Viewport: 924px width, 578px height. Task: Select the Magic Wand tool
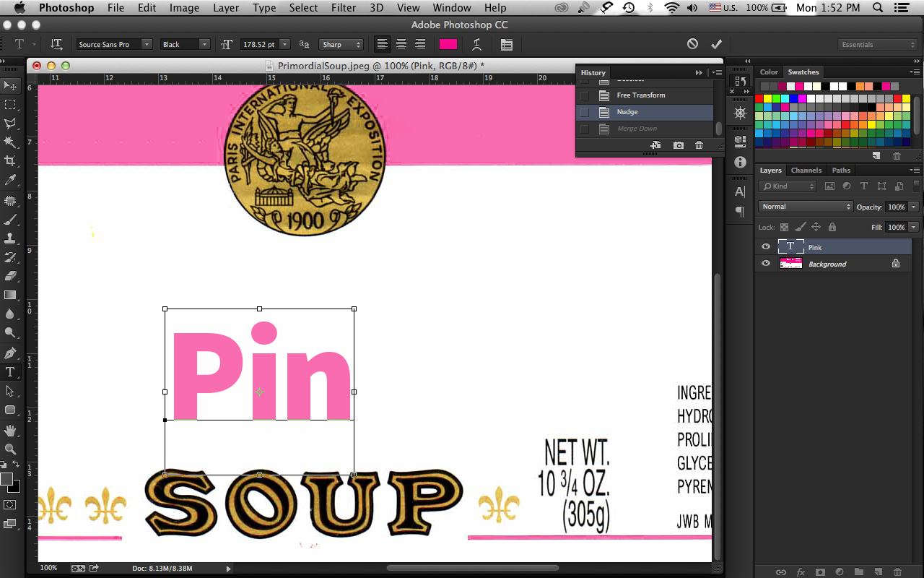(10, 142)
